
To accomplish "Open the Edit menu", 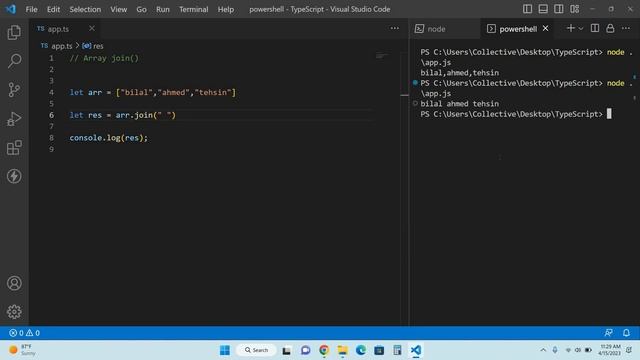I will [53, 9].
